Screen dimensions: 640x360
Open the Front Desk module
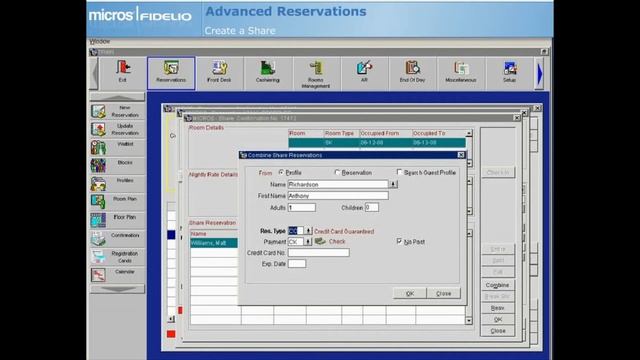(x=219, y=73)
